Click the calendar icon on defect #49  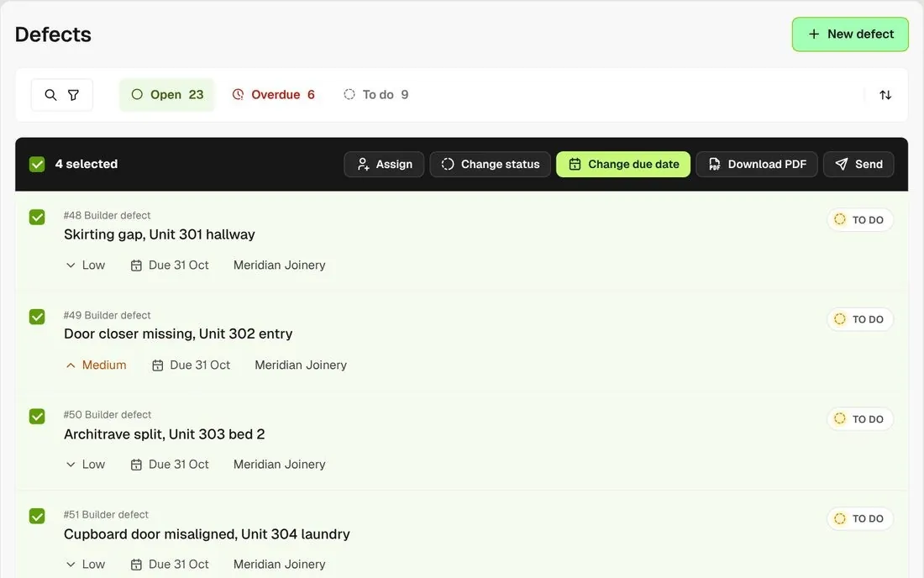157,365
